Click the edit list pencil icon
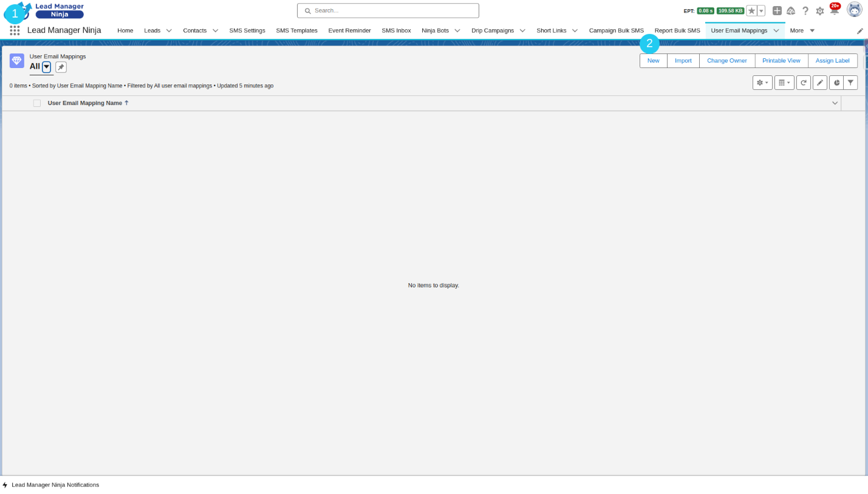The width and height of the screenshot is (868, 494). point(820,83)
